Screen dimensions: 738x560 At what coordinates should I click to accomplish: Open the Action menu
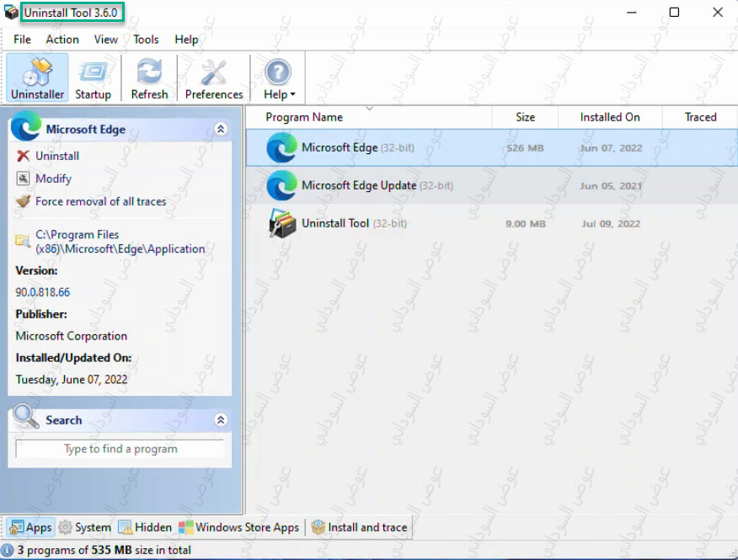tap(62, 40)
